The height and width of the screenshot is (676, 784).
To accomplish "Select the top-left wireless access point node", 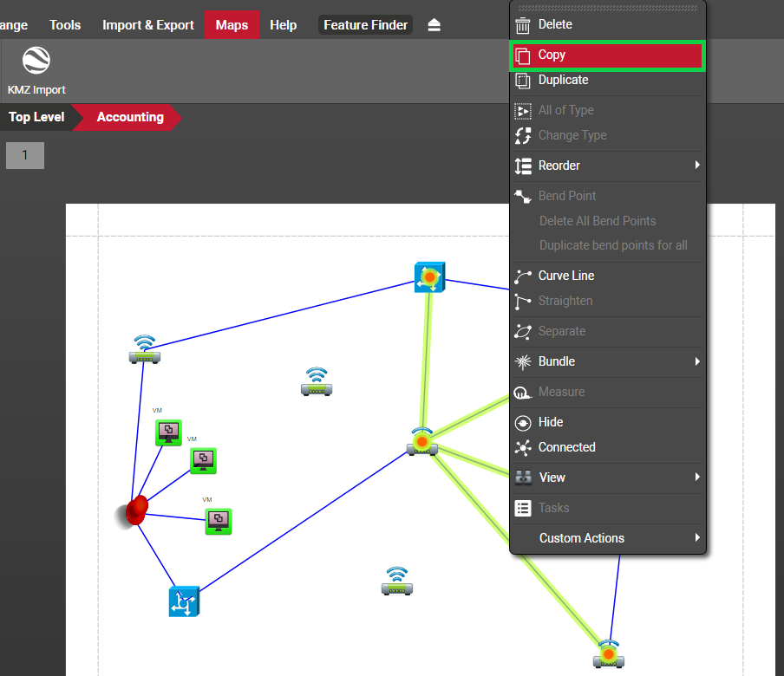I will click(145, 349).
